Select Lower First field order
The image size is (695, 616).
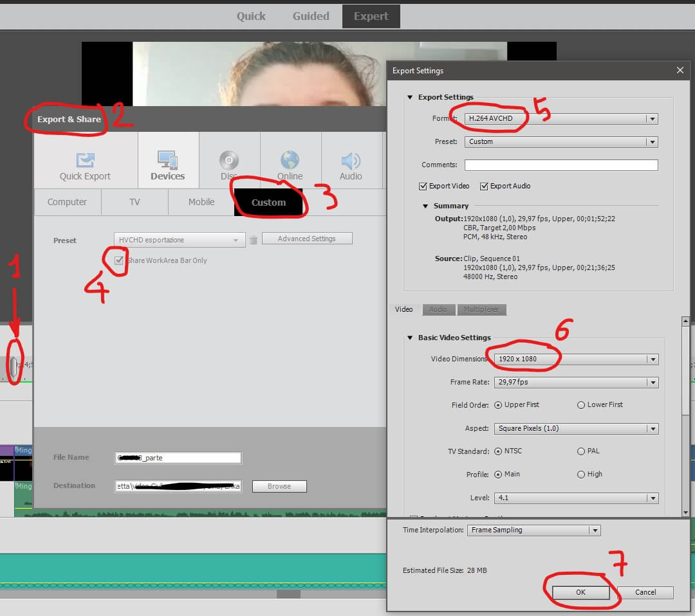coord(581,405)
